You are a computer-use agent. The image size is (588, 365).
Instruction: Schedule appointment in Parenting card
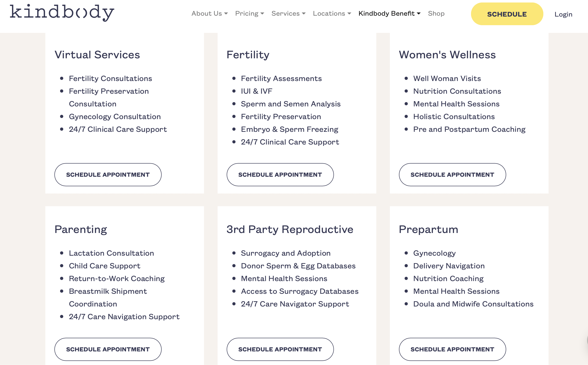(108, 349)
